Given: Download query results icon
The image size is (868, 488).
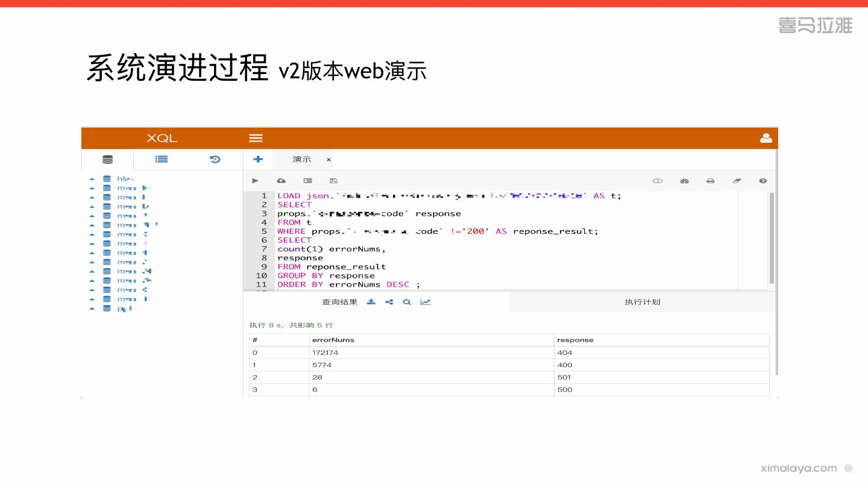Looking at the screenshot, I should (371, 302).
